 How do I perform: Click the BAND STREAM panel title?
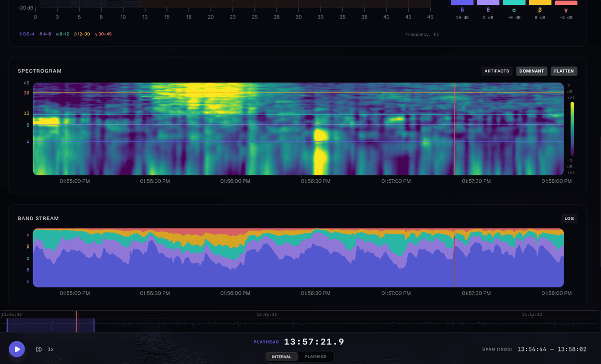(x=38, y=218)
